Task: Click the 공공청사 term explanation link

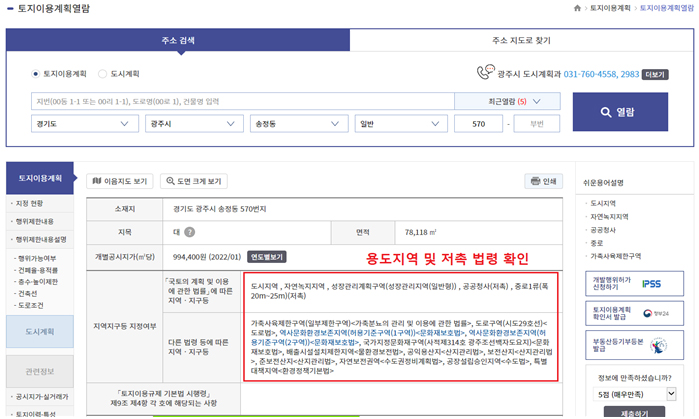Action: (603, 230)
